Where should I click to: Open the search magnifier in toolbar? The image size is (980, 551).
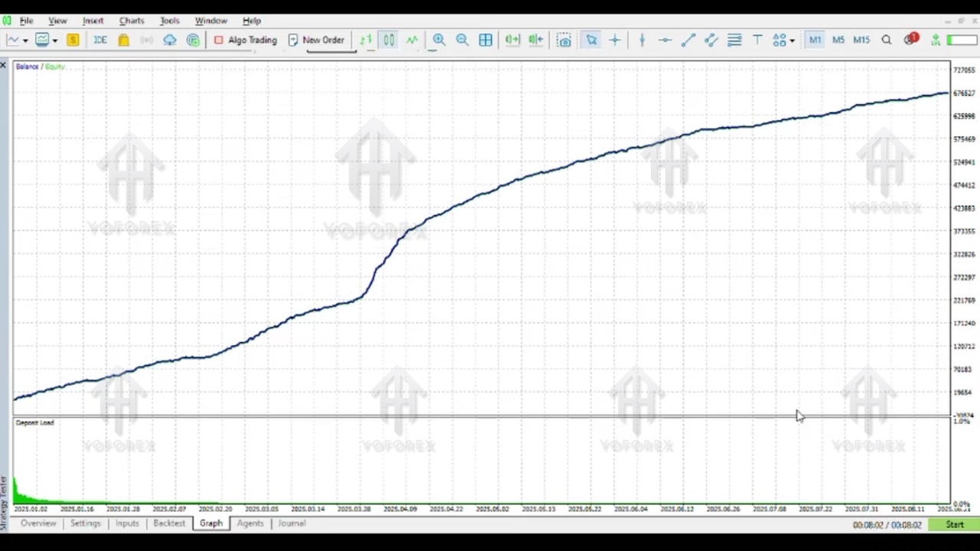tap(887, 40)
